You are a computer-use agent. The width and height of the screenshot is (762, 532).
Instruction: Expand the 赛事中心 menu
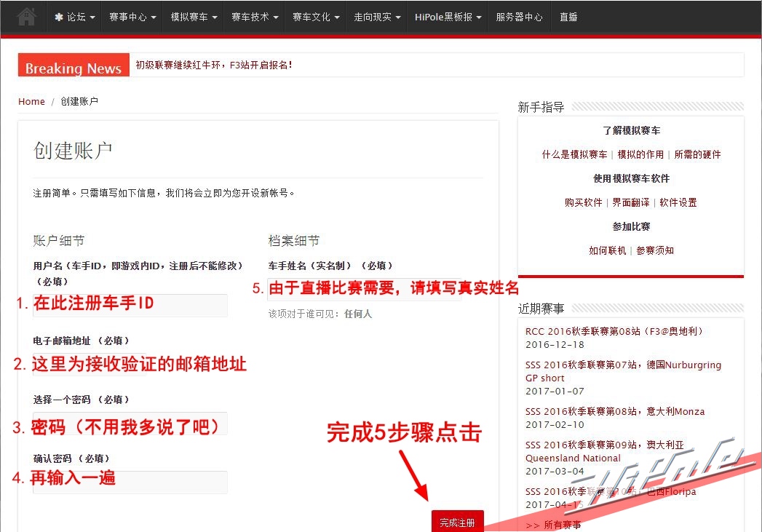pos(132,17)
